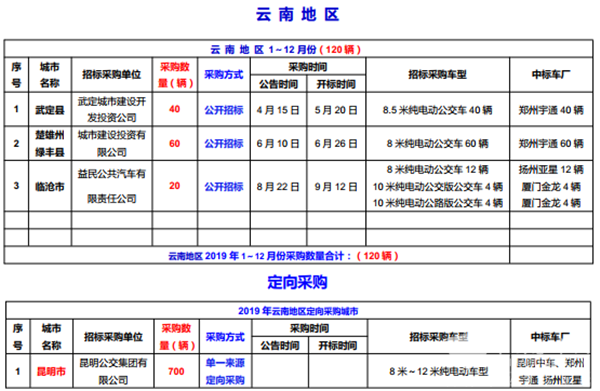The height and width of the screenshot is (391, 600).
Task: Click the 楚雄州禄丰县 city cell
Action: point(50,143)
